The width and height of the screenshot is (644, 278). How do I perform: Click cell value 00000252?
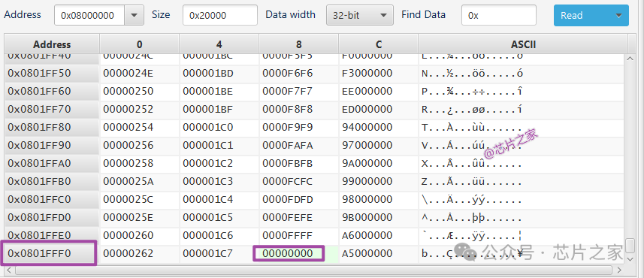click(128, 109)
